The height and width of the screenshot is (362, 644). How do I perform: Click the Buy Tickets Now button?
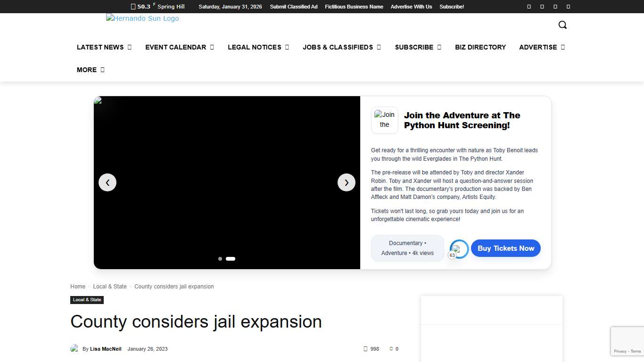(x=505, y=248)
